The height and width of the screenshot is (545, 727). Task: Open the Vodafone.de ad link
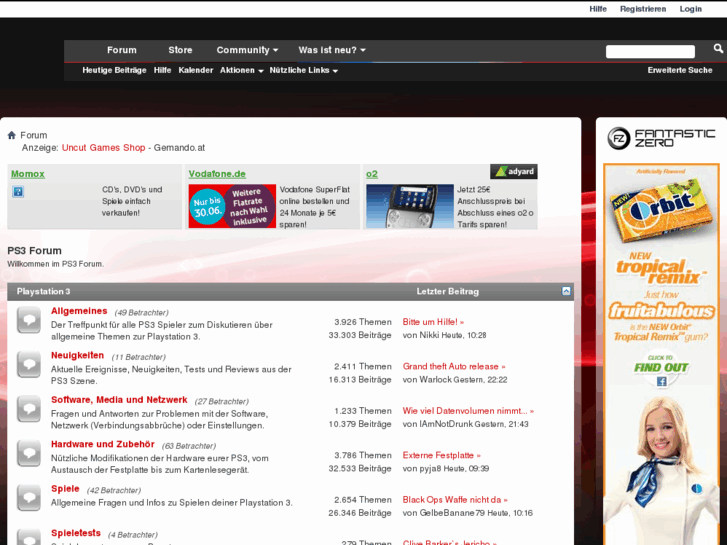pos(217,174)
